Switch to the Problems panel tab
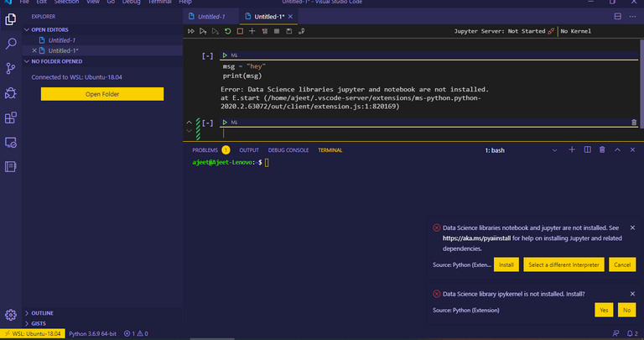Viewport: 644px width, 340px height. tap(205, 149)
